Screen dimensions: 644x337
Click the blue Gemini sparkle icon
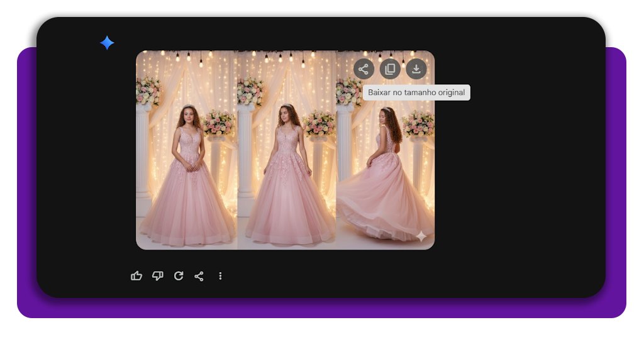(x=107, y=43)
